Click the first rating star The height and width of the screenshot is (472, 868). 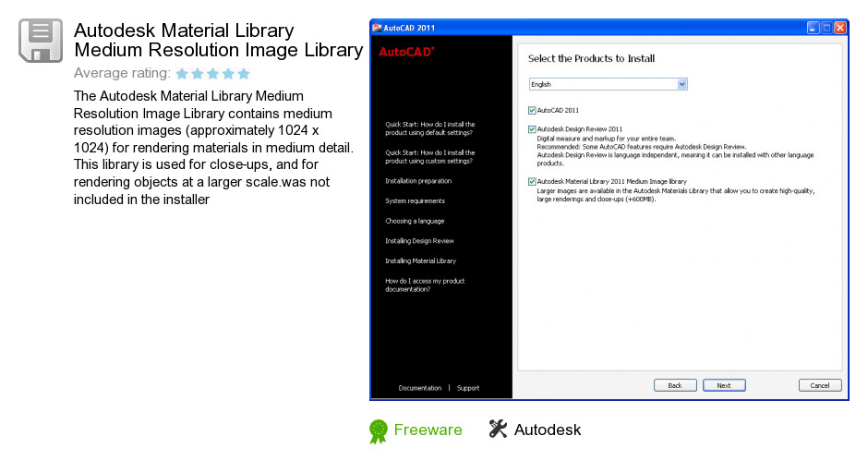(182, 74)
